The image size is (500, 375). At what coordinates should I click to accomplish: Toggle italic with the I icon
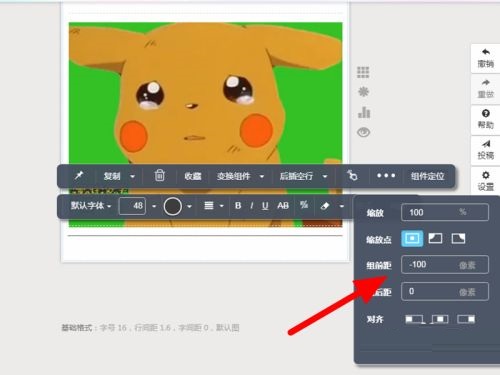click(x=252, y=206)
